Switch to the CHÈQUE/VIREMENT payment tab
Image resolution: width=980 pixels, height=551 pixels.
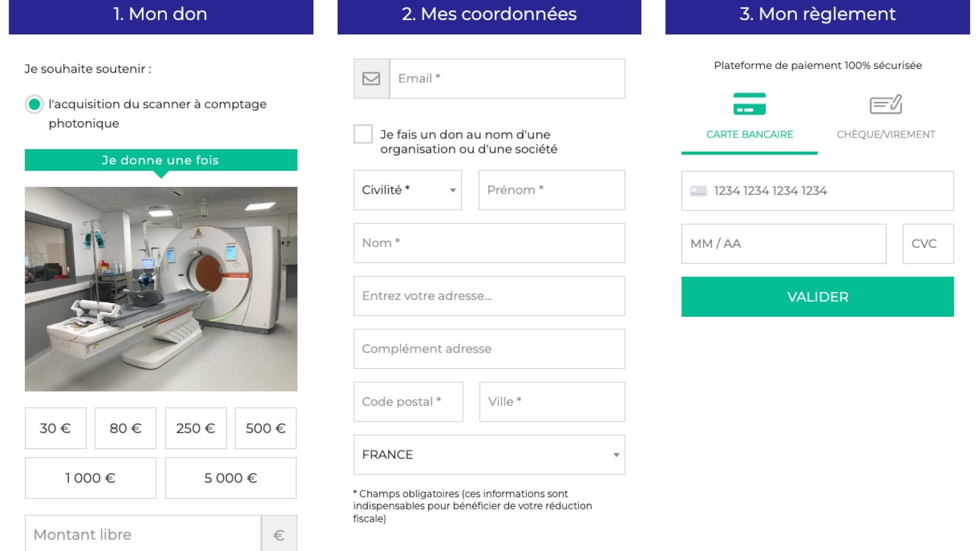pos(886,134)
